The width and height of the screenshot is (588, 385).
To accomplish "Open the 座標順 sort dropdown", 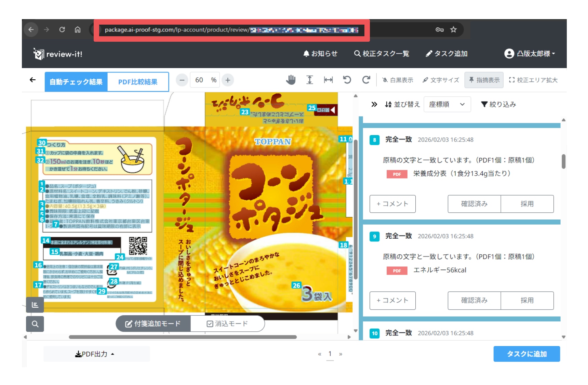I will 447,104.
